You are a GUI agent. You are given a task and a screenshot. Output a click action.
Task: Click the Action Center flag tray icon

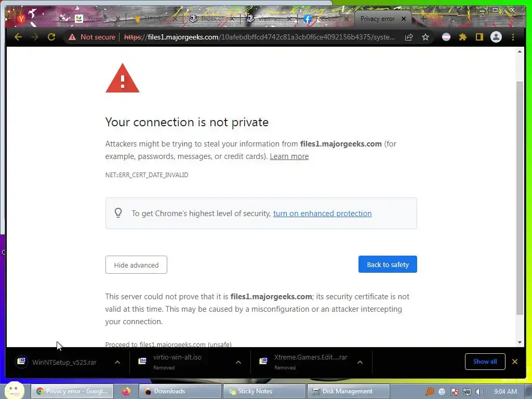pos(455,392)
